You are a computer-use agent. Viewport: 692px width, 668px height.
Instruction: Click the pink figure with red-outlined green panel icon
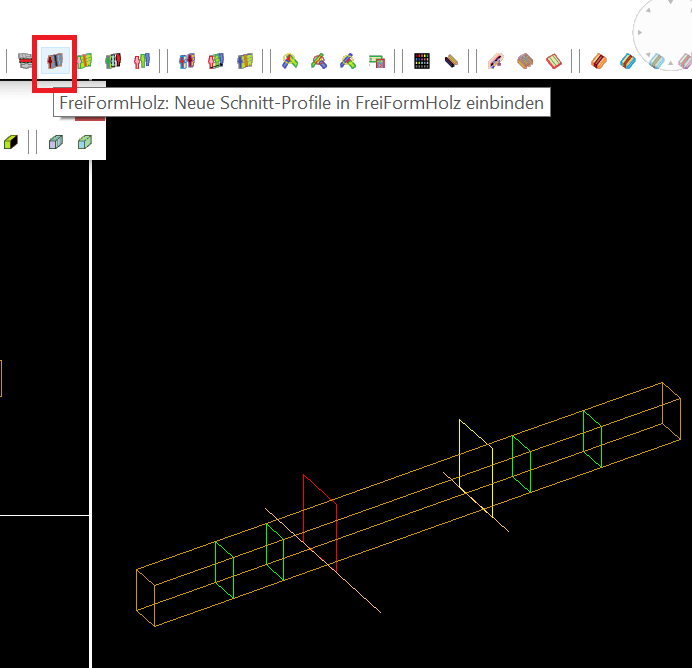[x=216, y=61]
